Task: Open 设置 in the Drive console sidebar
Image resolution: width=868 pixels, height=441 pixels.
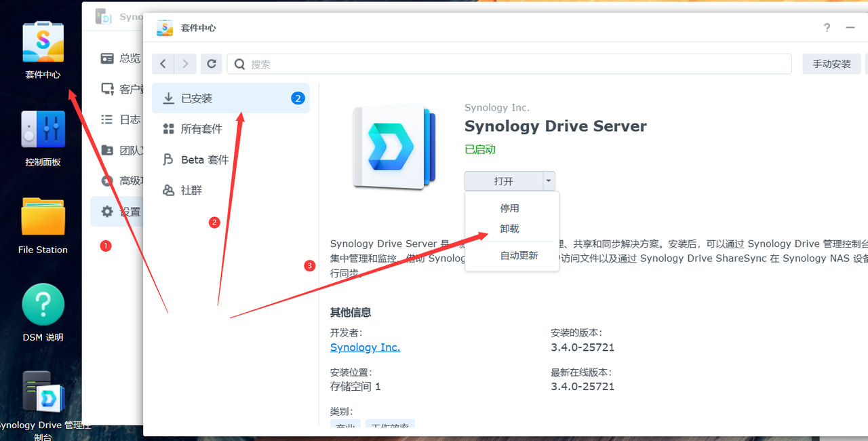Action: point(117,212)
